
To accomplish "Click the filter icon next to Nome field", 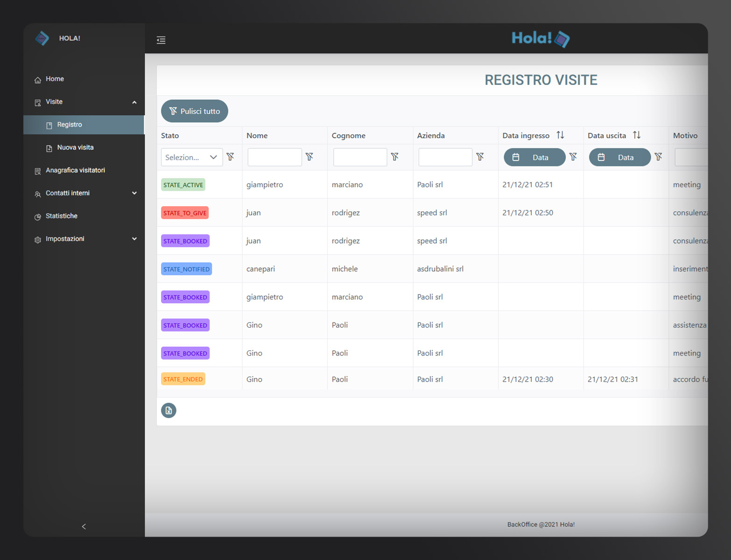I will coord(309,157).
